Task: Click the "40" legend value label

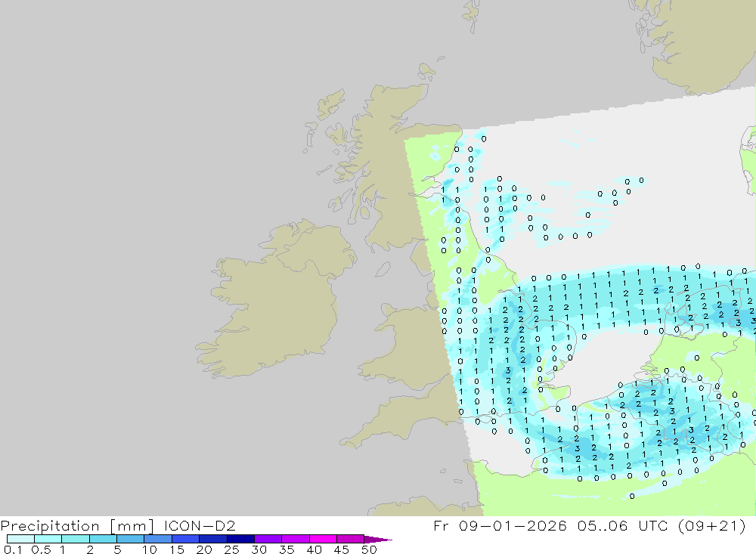Action: pos(314,549)
